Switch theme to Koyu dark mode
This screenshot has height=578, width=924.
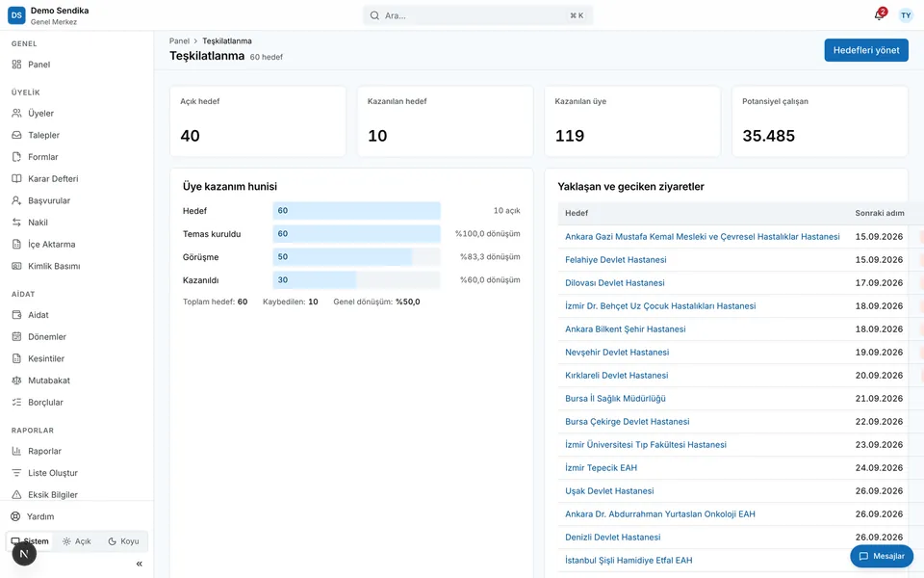[x=123, y=540]
